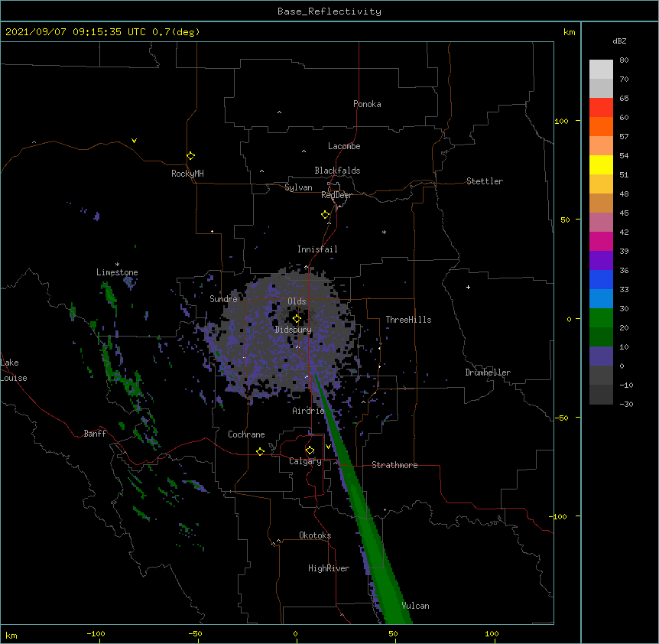This screenshot has width=659, height=644.
Task: Click the Sylvan label
Action: click(298, 187)
